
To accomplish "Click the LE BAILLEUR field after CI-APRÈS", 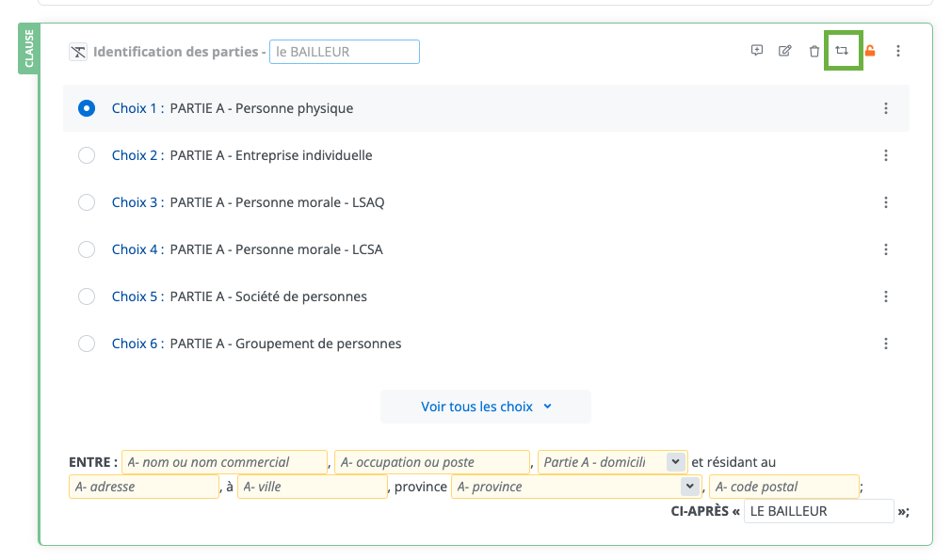I will pyautogui.click(x=817, y=511).
